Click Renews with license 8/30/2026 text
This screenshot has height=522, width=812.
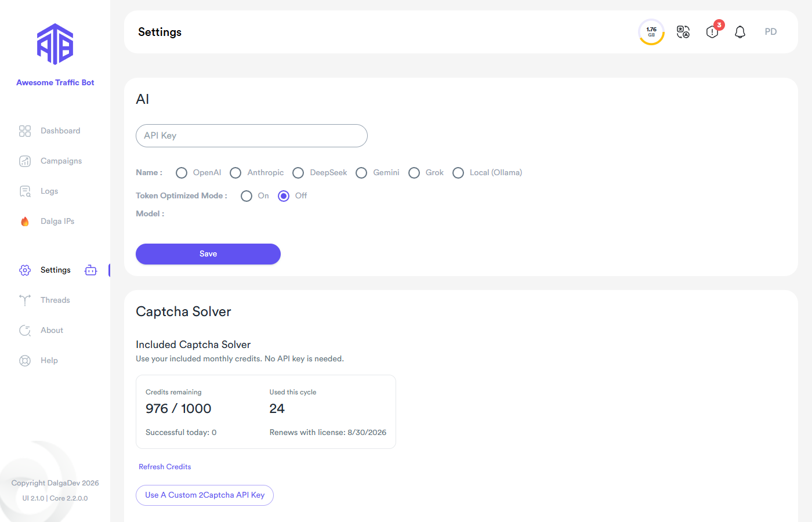(x=328, y=433)
